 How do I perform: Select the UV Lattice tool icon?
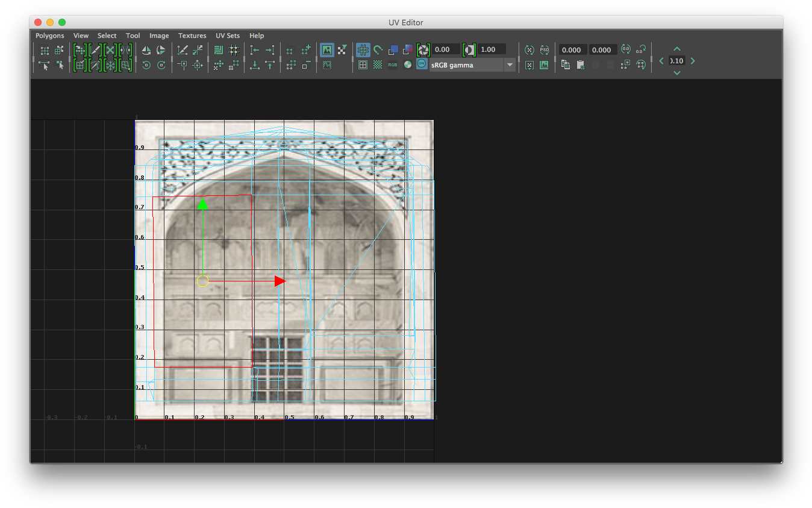[x=45, y=51]
